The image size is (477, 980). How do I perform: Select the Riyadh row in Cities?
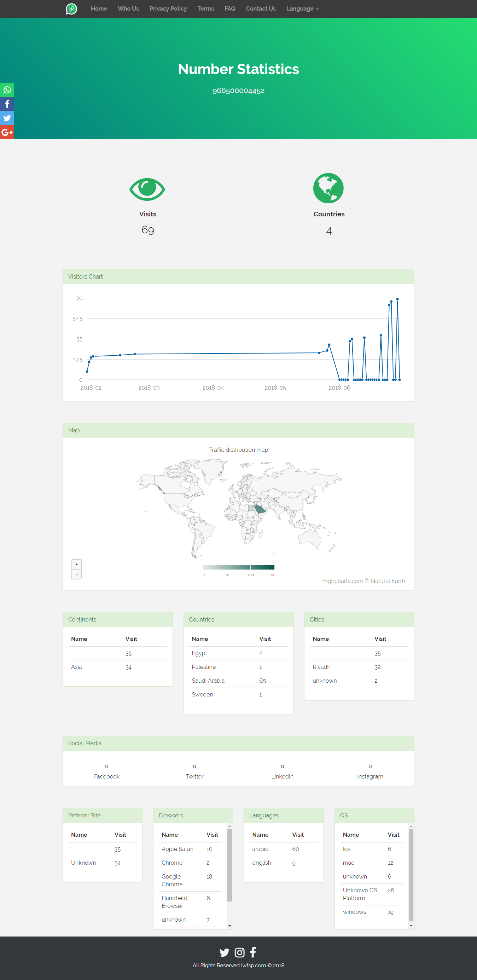(x=359, y=667)
